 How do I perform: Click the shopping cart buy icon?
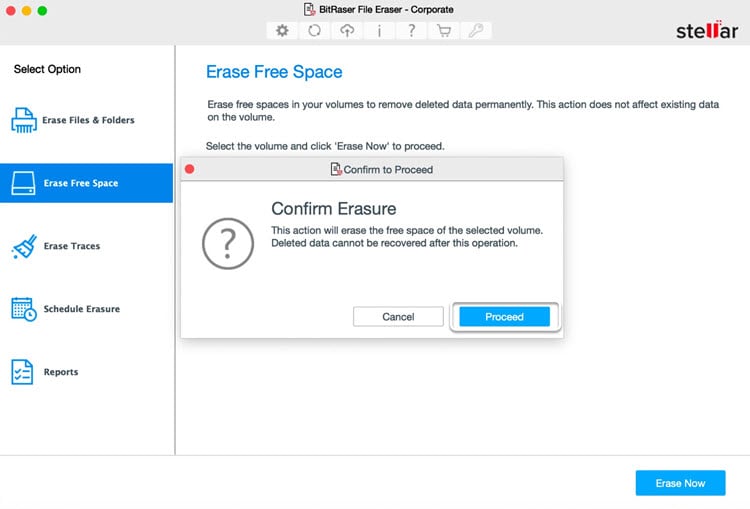[x=444, y=31]
